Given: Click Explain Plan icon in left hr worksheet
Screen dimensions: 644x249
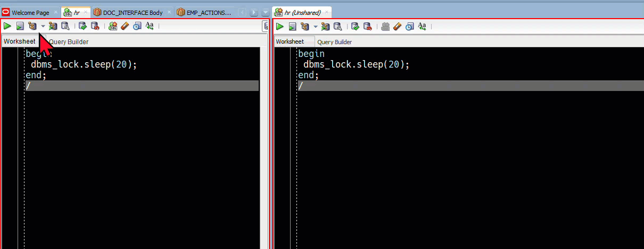Looking at the screenshot, I should click(33, 26).
